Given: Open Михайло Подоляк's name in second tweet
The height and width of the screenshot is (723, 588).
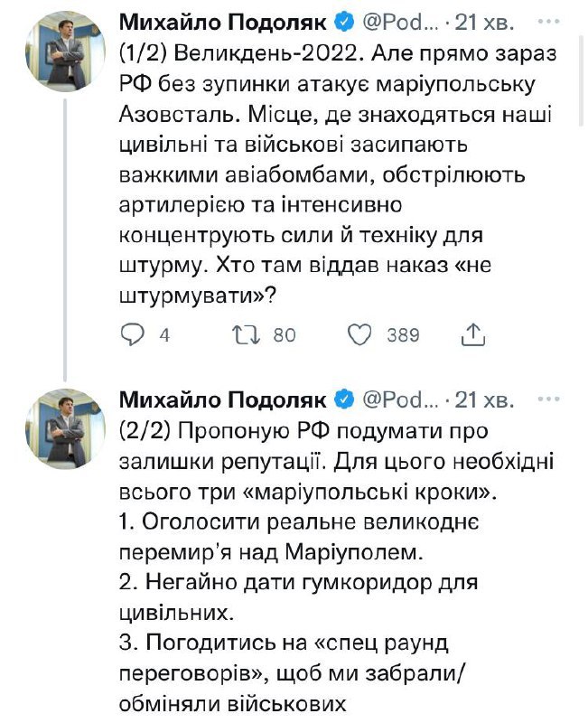Looking at the screenshot, I should pyautogui.click(x=223, y=399).
